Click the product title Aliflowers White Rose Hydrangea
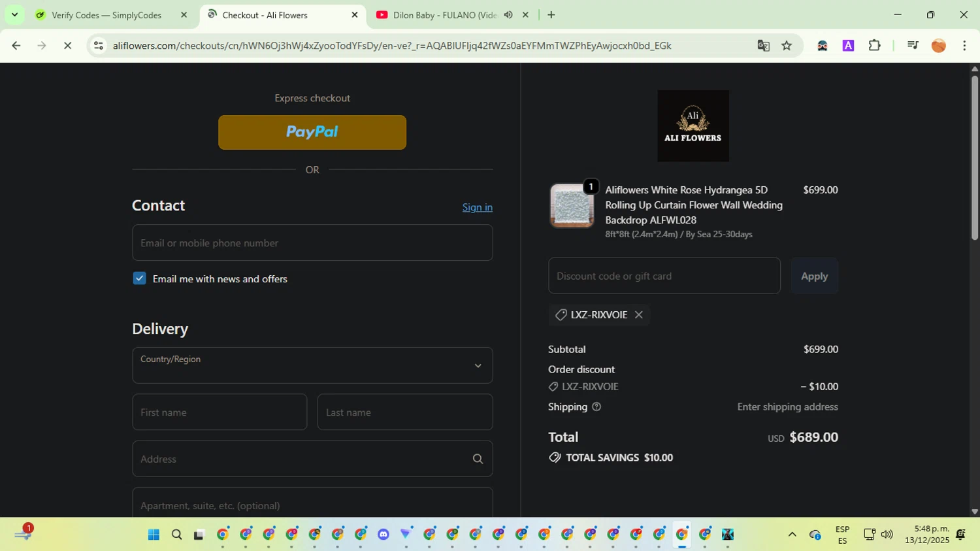The image size is (980, 551). tap(694, 205)
